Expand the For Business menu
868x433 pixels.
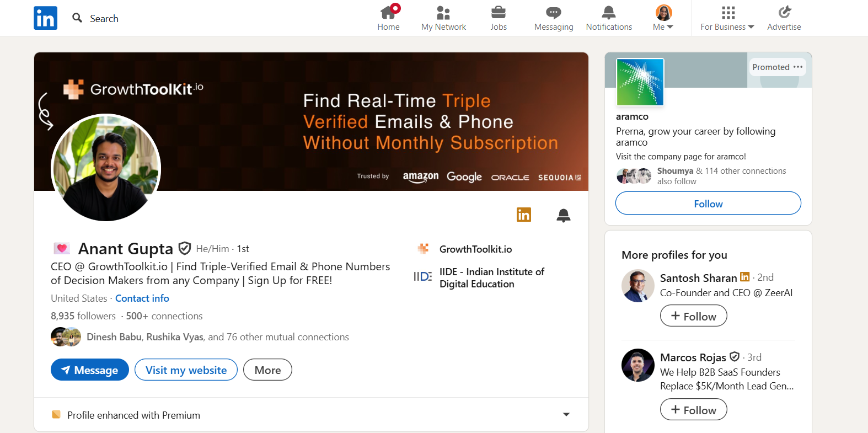pos(727,18)
